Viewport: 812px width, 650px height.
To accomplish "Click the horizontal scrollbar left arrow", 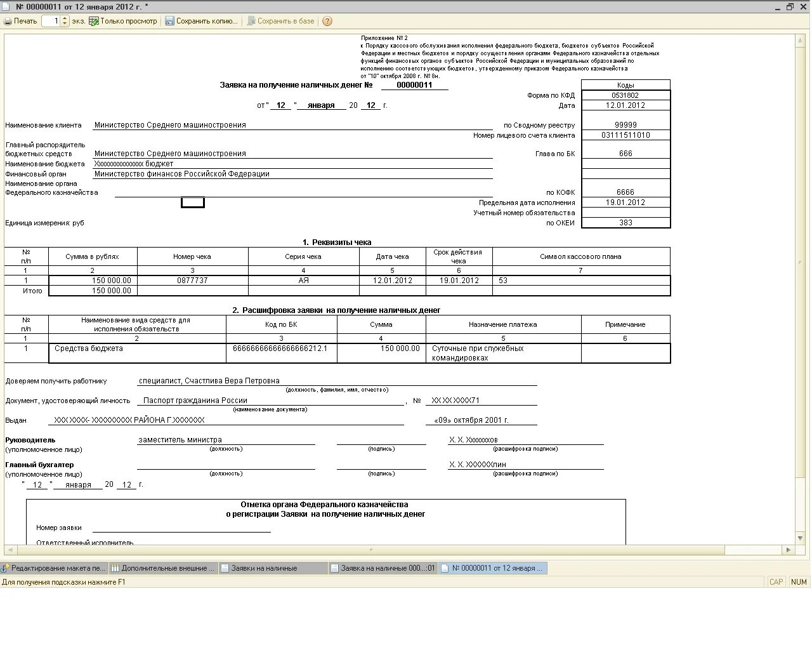I will coord(9,550).
